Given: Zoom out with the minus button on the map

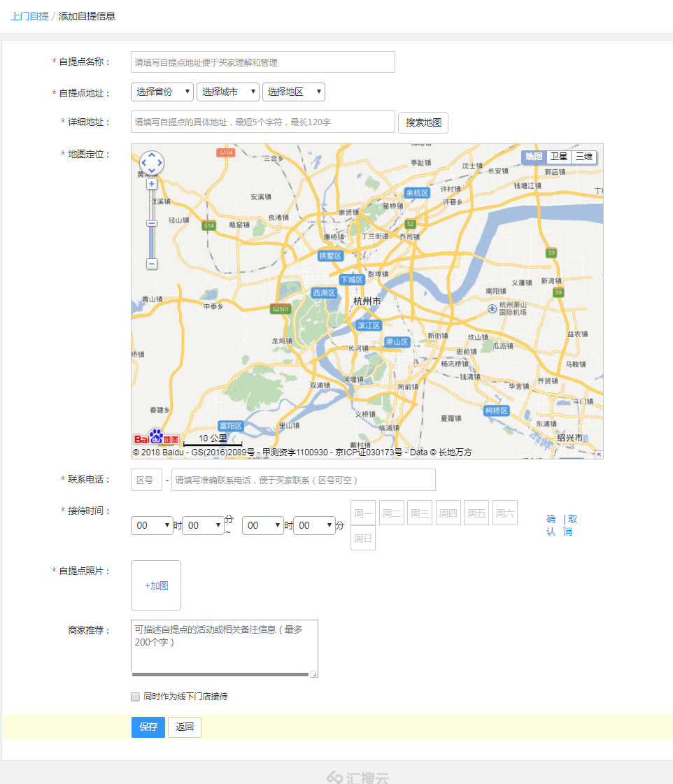Looking at the screenshot, I should pos(152,264).
